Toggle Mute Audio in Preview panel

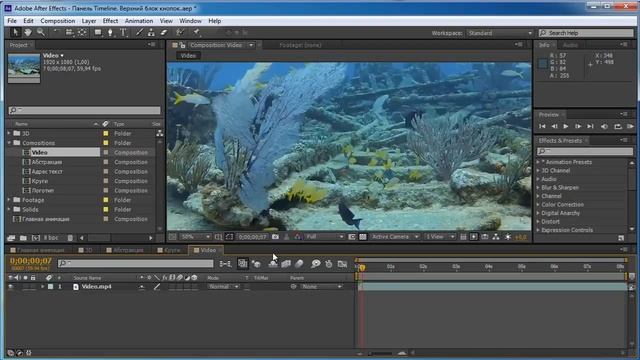pyautogui.click(x=604, y=127)
